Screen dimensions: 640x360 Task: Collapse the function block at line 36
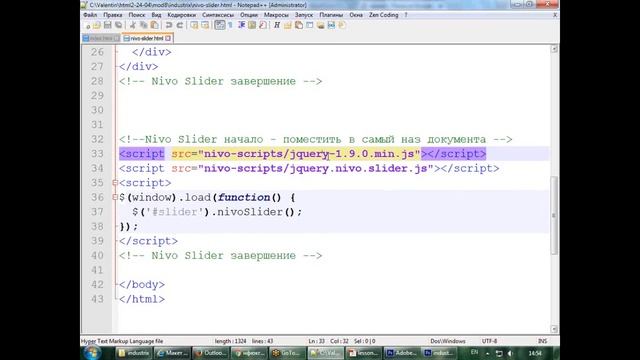115,198
